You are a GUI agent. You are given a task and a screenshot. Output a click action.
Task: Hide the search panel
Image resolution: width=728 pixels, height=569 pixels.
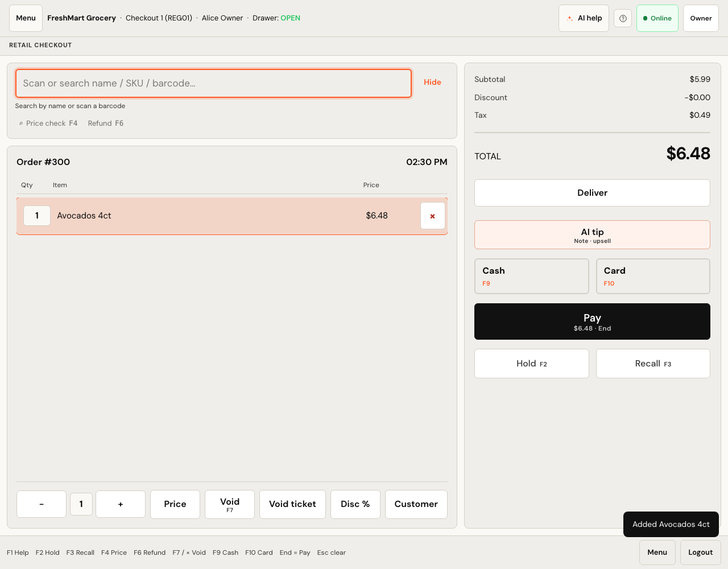[x=432, y=83]
